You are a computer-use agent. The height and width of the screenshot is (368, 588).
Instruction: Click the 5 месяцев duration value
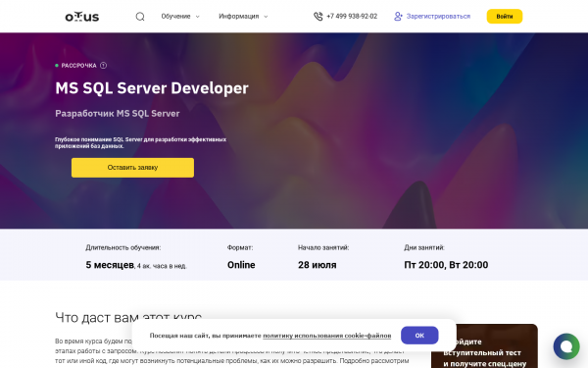coord(110,265)
